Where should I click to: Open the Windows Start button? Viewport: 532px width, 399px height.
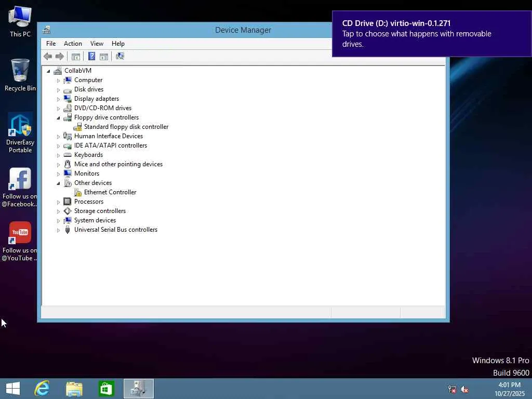13,389
